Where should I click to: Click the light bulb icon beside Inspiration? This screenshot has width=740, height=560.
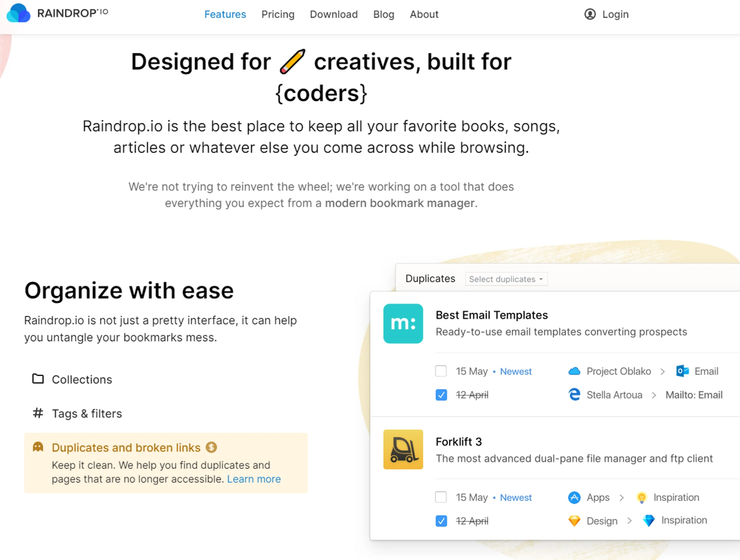click(642, 497)
